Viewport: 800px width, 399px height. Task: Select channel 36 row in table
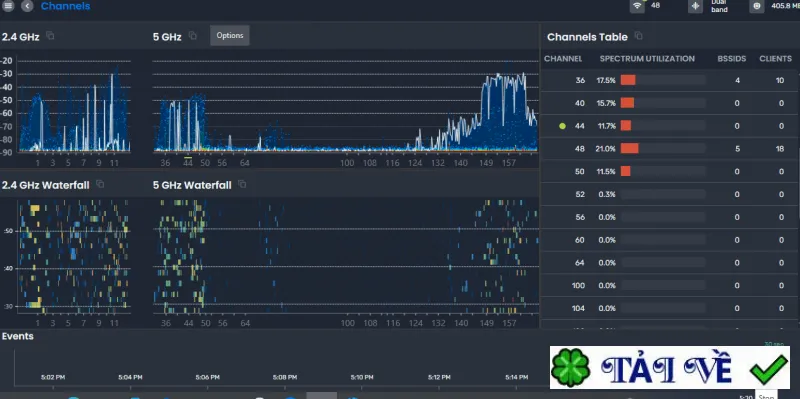(x=668, y=80)
